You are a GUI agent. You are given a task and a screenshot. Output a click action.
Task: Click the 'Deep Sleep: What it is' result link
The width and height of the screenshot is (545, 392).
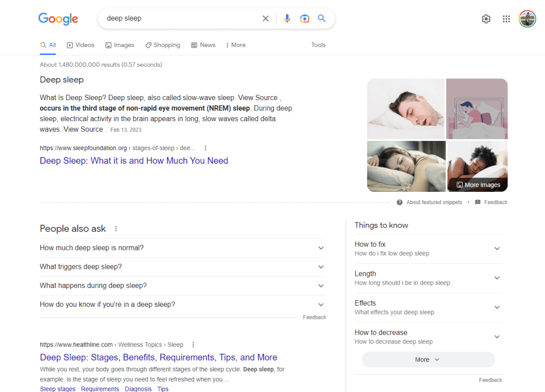(134, 160)
